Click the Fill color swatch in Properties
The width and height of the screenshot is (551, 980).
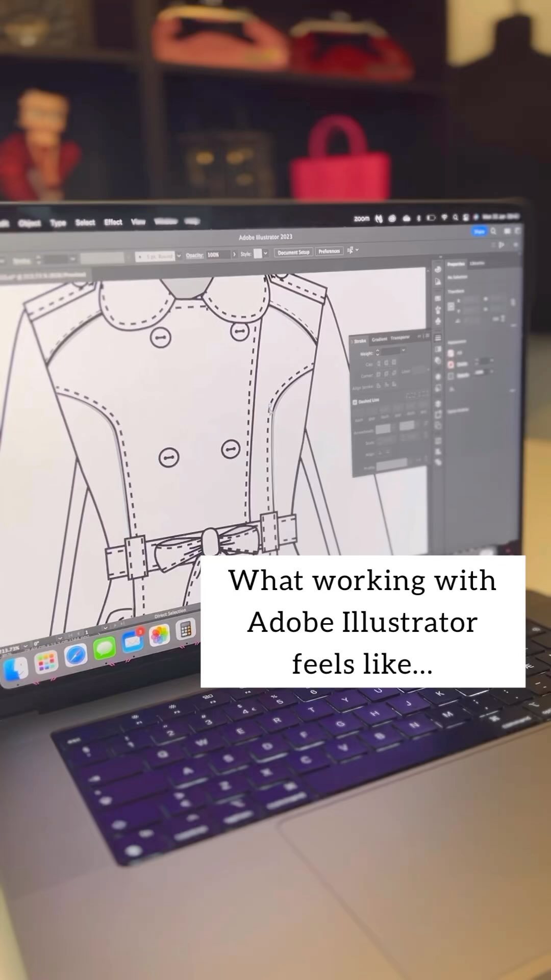pyautogui.click(x=450, y=353)
